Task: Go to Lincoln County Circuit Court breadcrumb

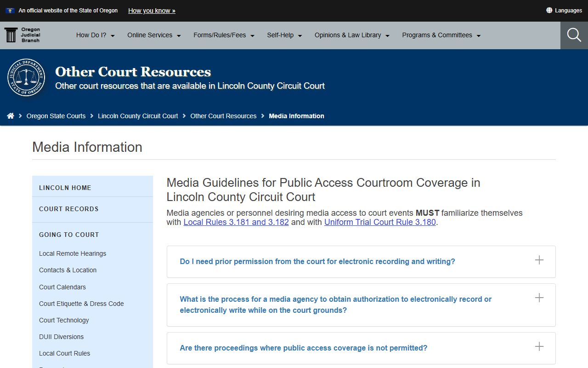Action: [x=138, y=116]
